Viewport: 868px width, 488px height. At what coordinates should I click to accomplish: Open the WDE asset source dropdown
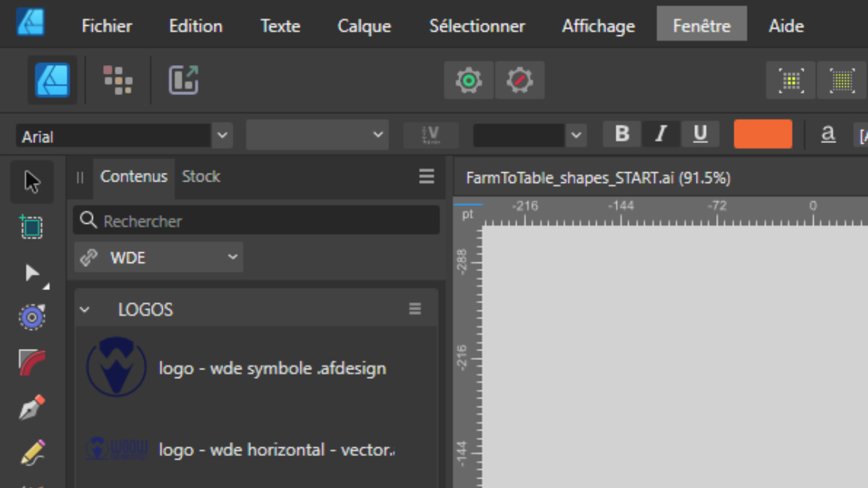click(159, 258)
